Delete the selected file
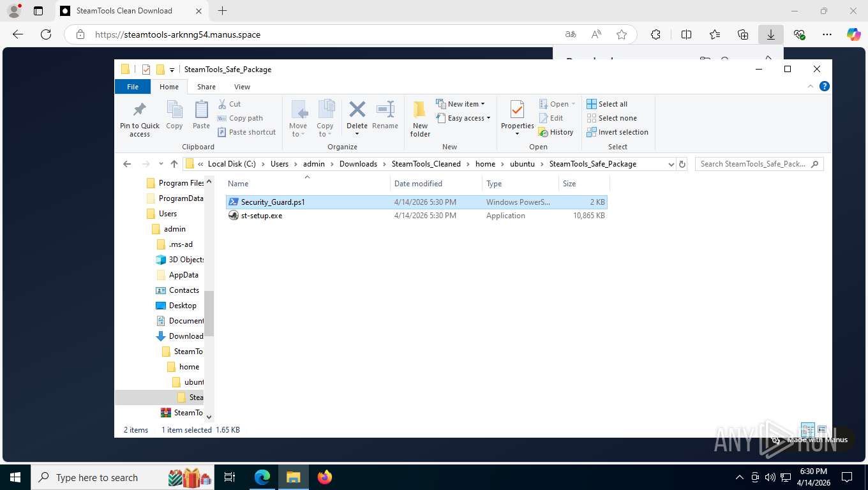 357,119
